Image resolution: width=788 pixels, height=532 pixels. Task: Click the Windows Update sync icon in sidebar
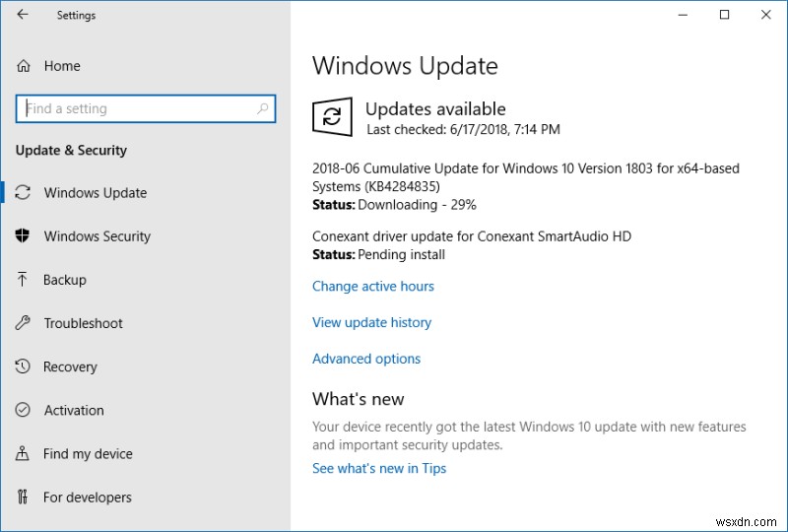23,192
